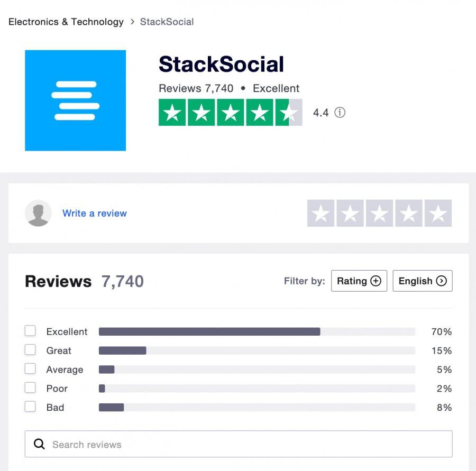Click the user avatar beside Write a review
This screenshot has height=471, width=476.
pos(38,213)
